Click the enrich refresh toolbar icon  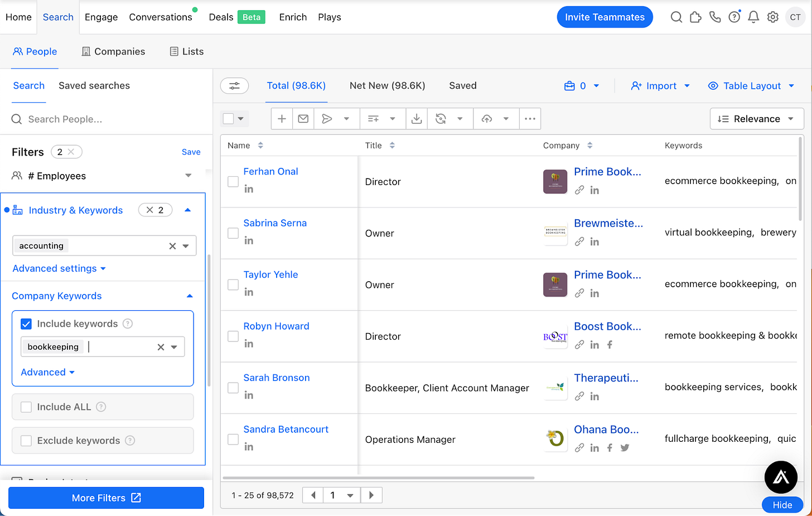[441, 119]
